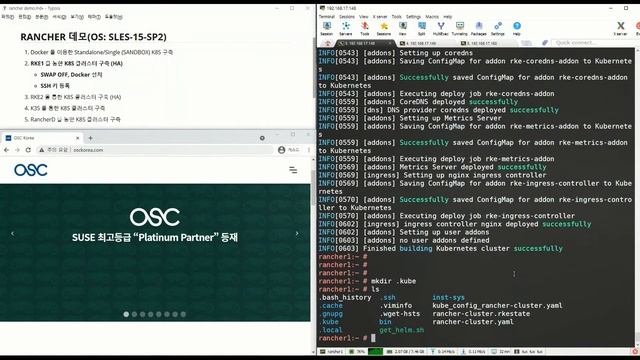Close the active 192.168.17.148 terminal tab
Screen dimensions: 640x360
390,43
